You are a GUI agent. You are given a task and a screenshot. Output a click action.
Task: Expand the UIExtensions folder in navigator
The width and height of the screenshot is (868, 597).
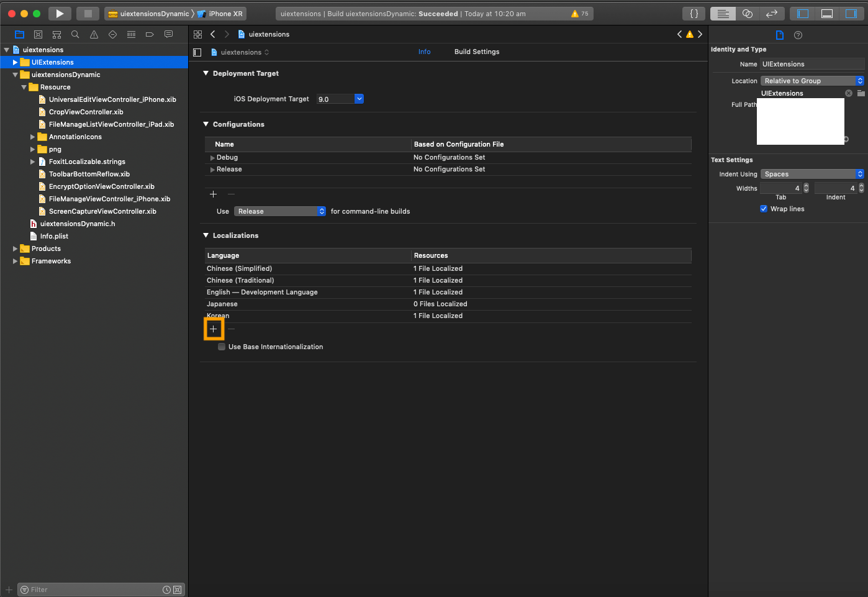coord(15,63)
